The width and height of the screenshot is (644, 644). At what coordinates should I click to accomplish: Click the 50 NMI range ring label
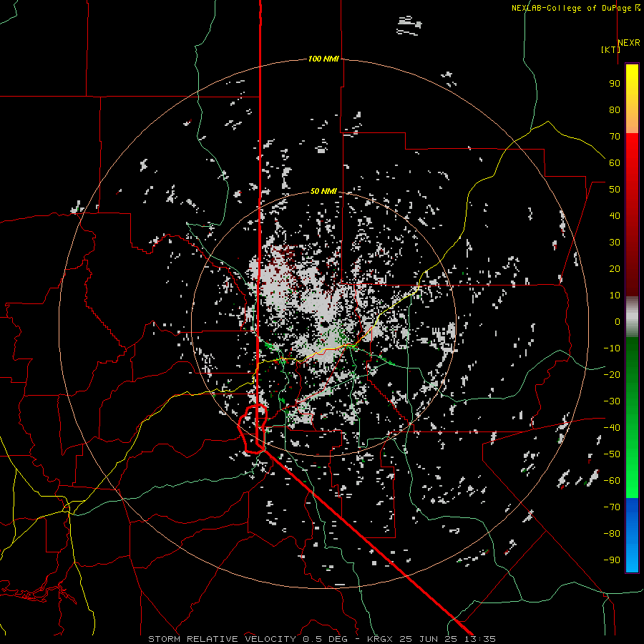(323, 191)
